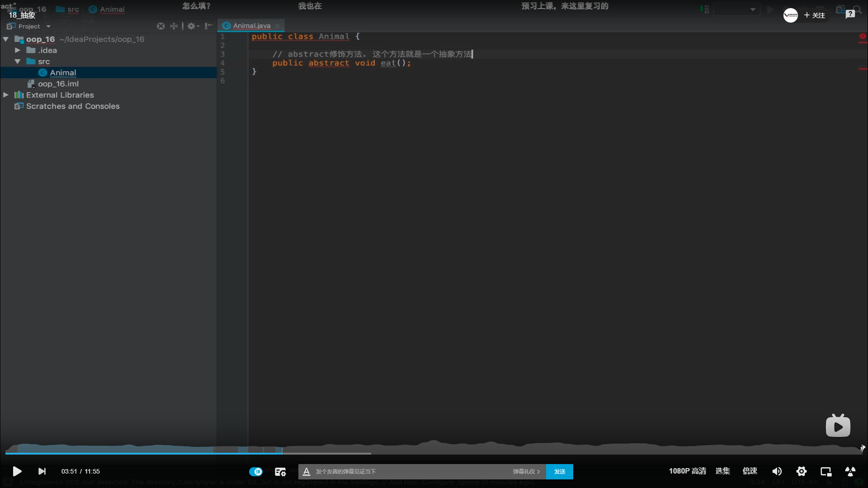Mute the video volume speaker icon
This screenshot has height=488, width=868.
(x=777, y=471)
